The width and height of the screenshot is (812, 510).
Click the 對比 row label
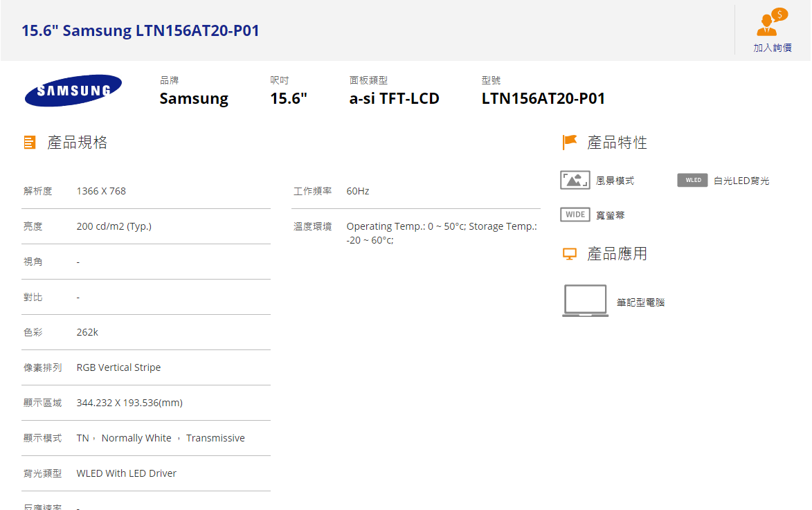coord(33,297)
